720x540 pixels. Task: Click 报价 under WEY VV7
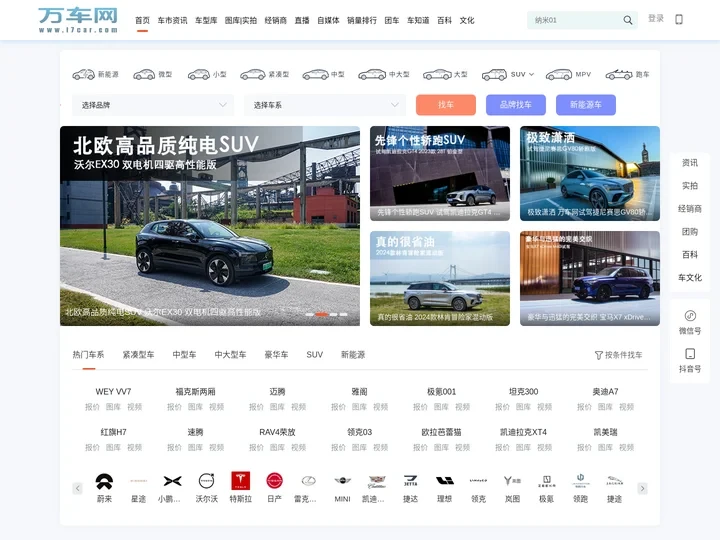pos(92,407)
